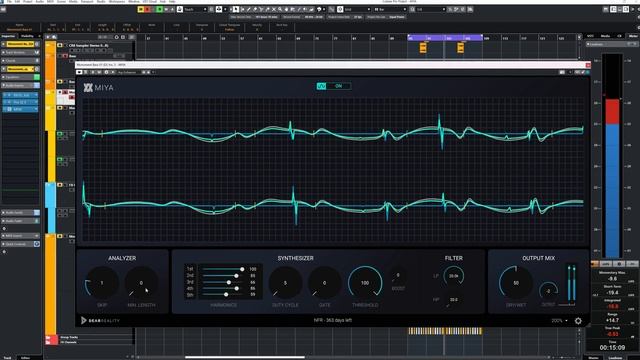Click the quantize icon beside 1/4 dropdown

tap(412, 9)
